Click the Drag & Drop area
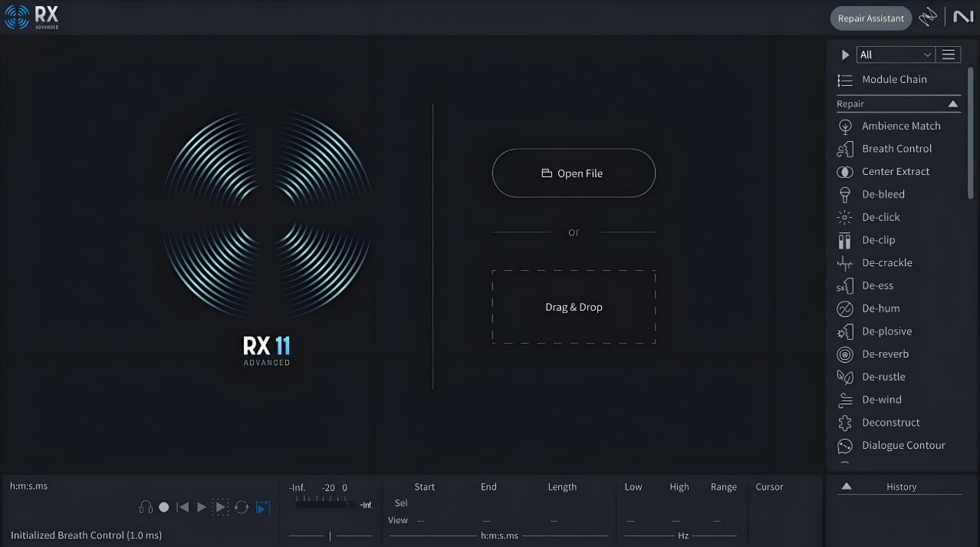The height and width of the screenshot is (547, 980). coord(574,307)
